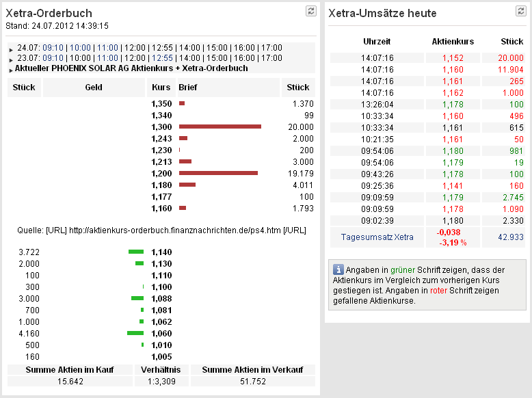
Task: Select the 13:26:04 trade time
Action: point(377,105)
